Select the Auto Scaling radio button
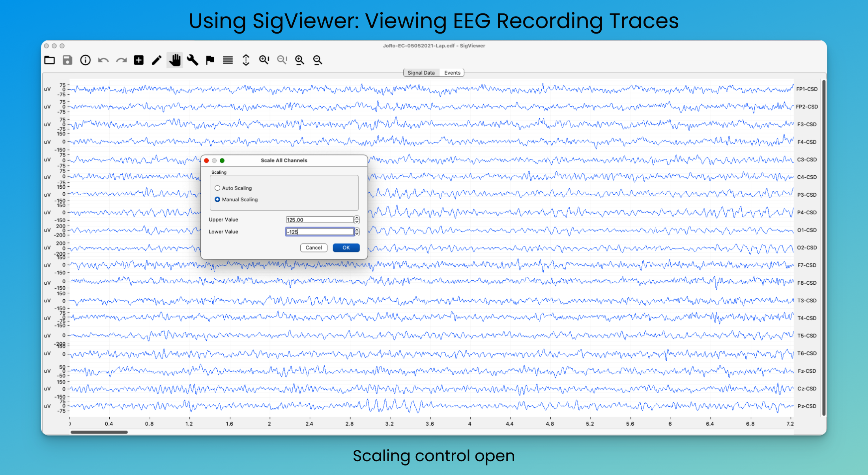 point(217,188)
